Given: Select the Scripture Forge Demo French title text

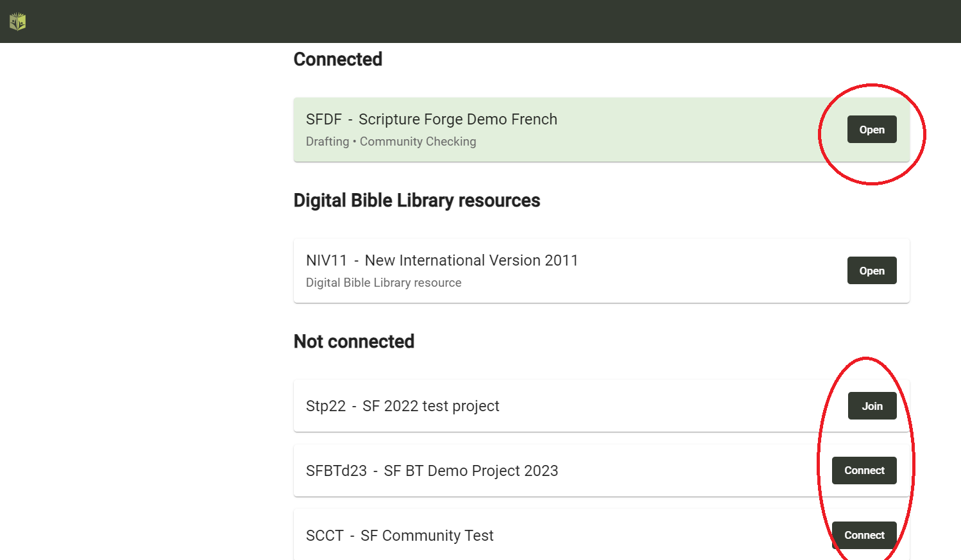Looking at the screenshot, I should [x=458, y=119].
